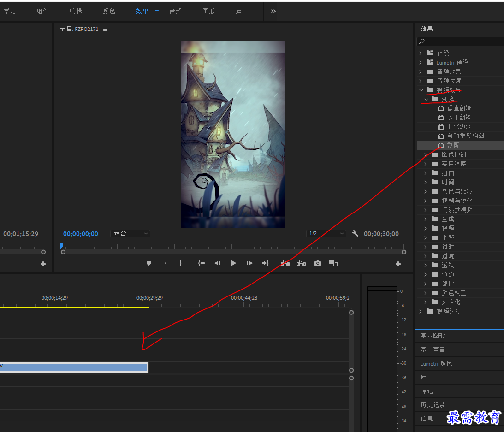Expand the 键控 folder
Viewport: 504px width, 432px height.
pyautogui.click(x=426, y=284)
